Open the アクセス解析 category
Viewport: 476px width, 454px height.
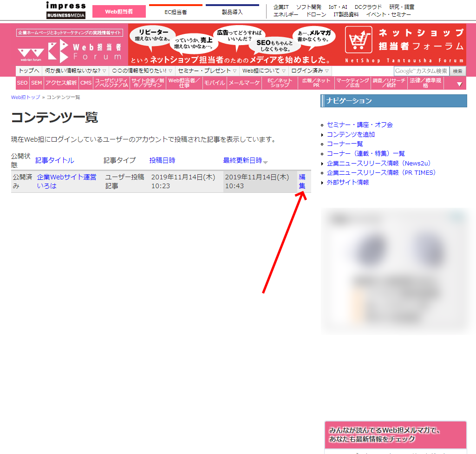pos(61,83)
